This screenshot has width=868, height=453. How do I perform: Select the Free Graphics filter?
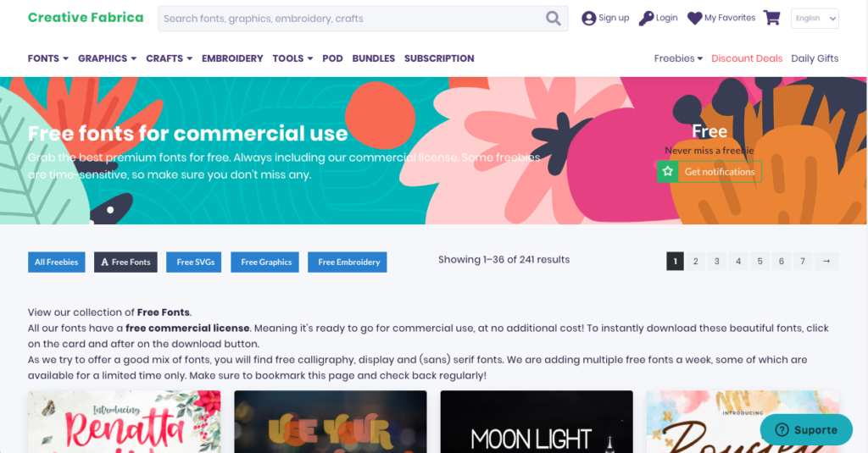coord(265,262)
